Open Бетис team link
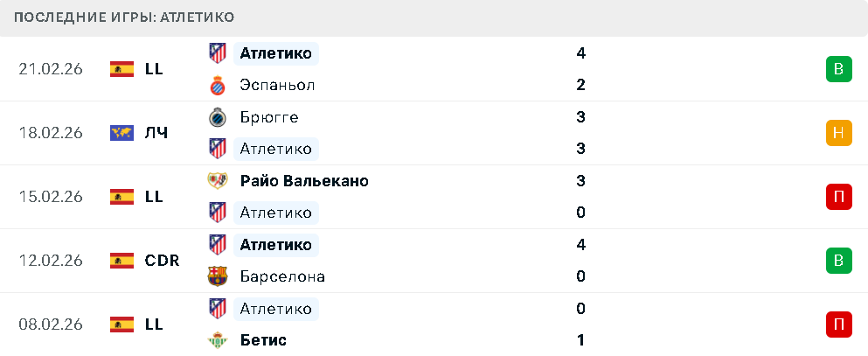Viewport: 868px width, 356px height. [263, 340]
